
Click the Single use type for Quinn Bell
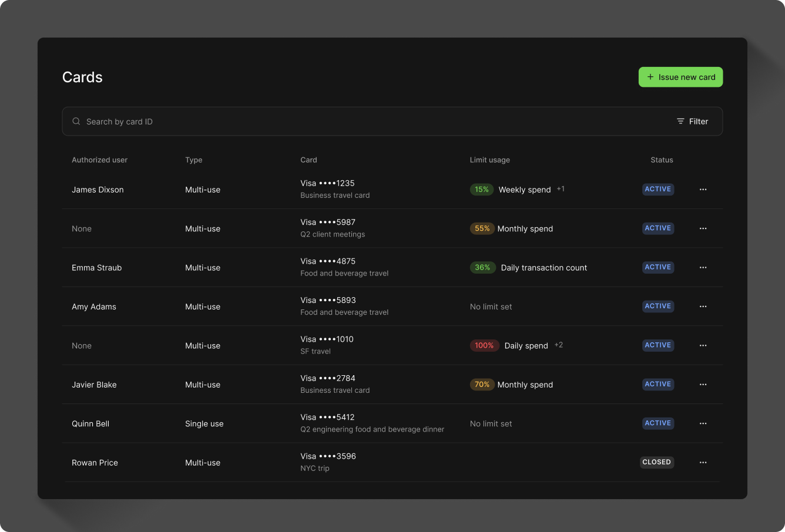pyautogui.click(x=204, y=424)
